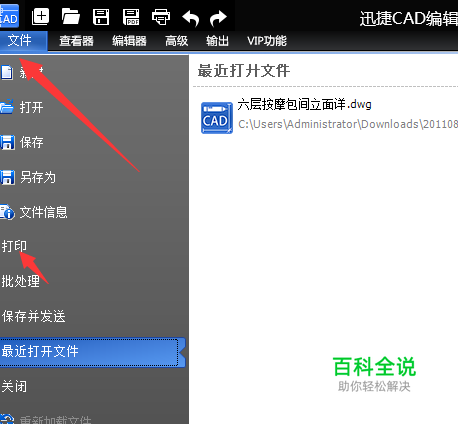Image resolution: width=458 pixels, height=424 pixels.
Task: Click the Print toolbar icon
Action: 161,17
